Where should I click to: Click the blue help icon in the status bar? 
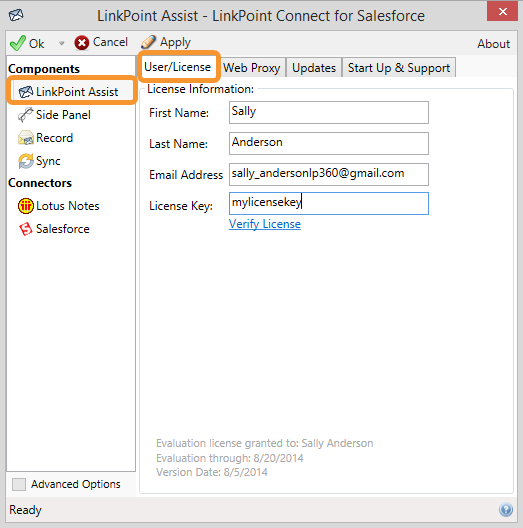click(506, 509)
